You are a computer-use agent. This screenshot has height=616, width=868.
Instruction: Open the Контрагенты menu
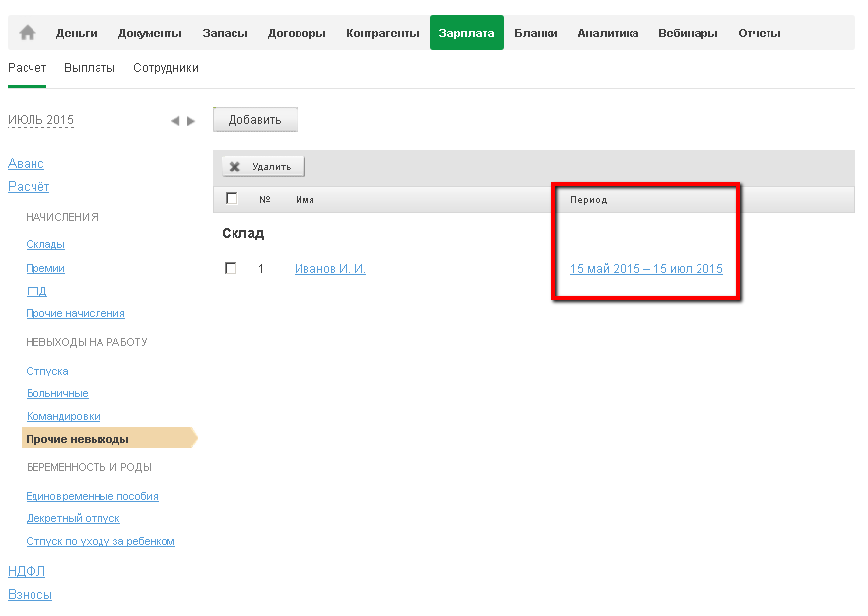382,34
